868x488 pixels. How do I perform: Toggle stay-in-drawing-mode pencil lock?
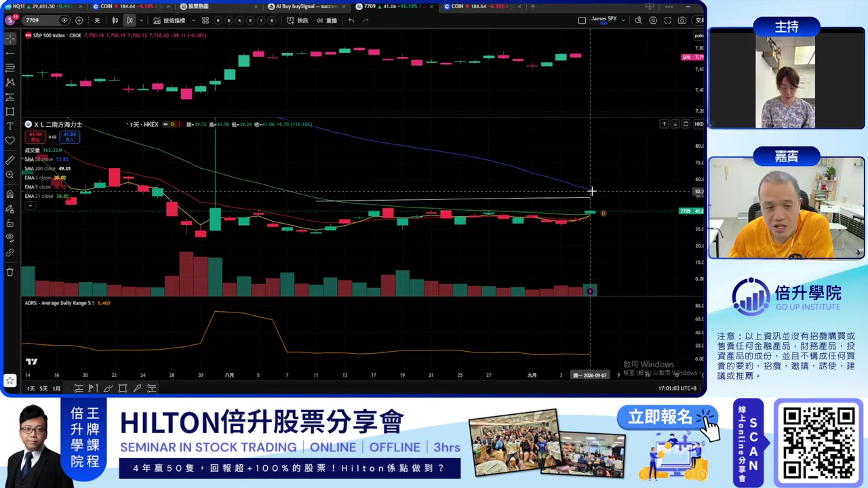pos(9,209)
